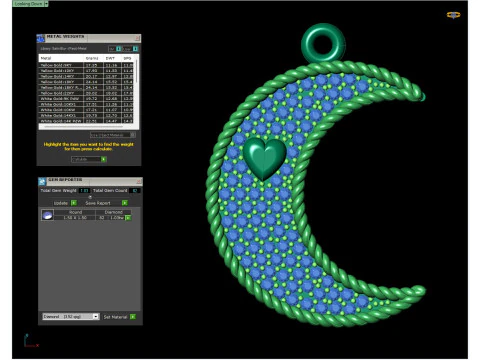Click the Metal Weights panel icon
The image size is (480, 360).
[x=41, y=38]
